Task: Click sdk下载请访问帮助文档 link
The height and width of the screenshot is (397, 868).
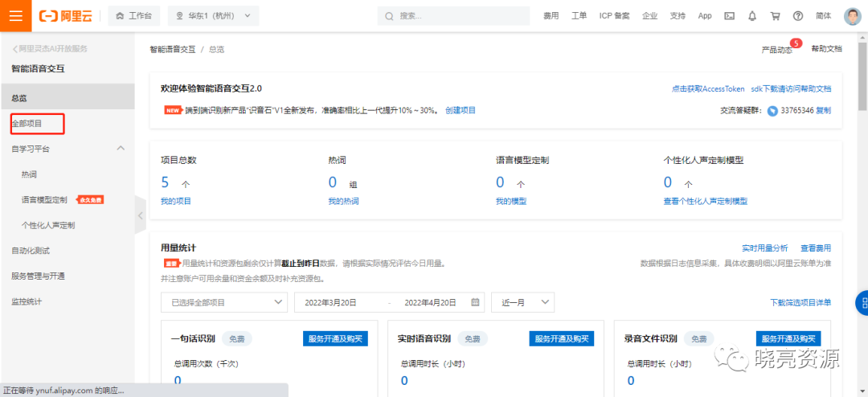Action: [x=791, y=89]
